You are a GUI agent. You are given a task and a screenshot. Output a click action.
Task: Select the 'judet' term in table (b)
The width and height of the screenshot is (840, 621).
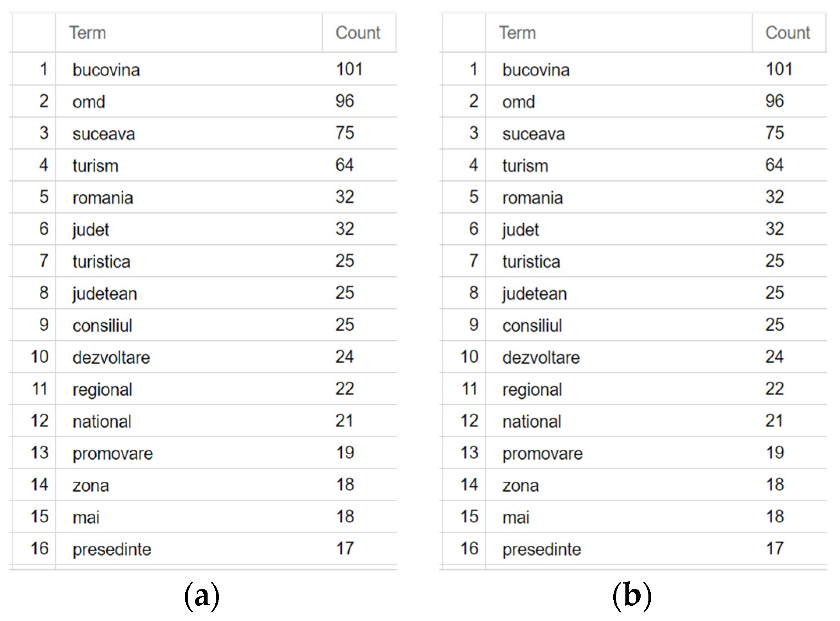(520, 230)
